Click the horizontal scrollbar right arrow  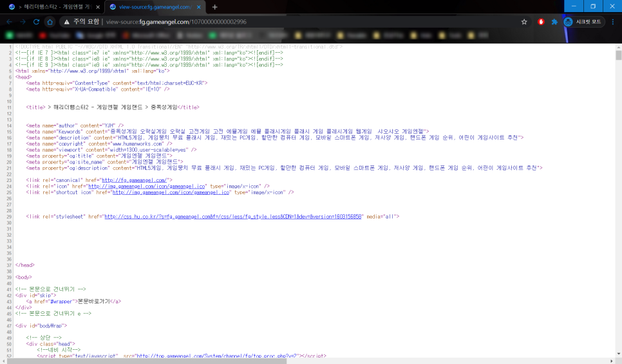(612, 361)
